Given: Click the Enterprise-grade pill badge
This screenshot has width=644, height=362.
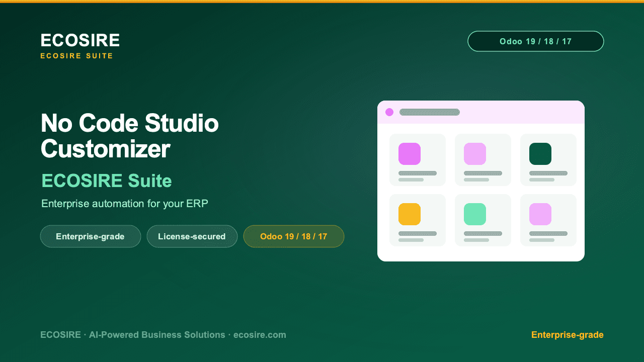Looking at the screenshot, I should tap(91, 236).
